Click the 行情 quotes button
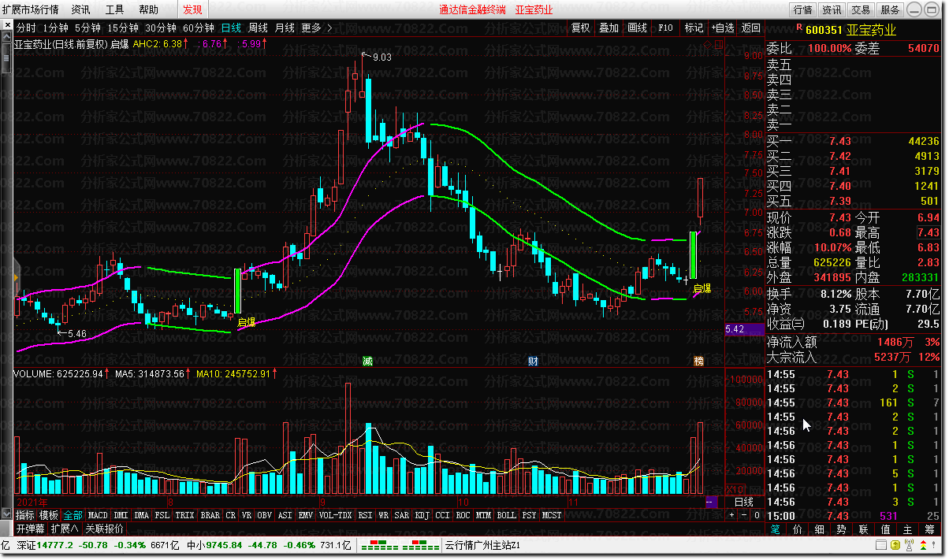This screenshot has width=949, height=560. pyautogui.click(x=802, y=9)
